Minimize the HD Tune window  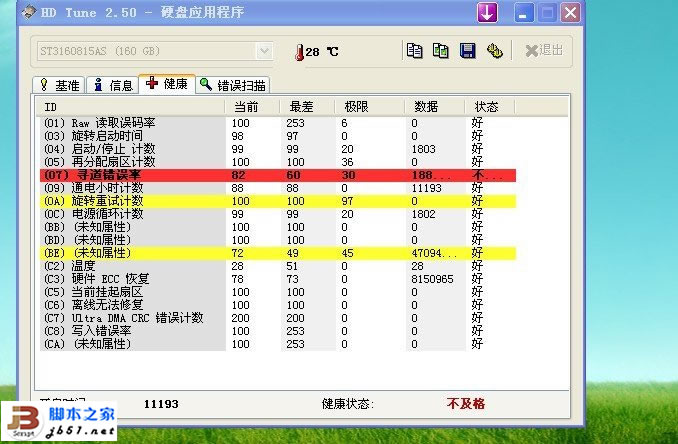tap(523, 13)
